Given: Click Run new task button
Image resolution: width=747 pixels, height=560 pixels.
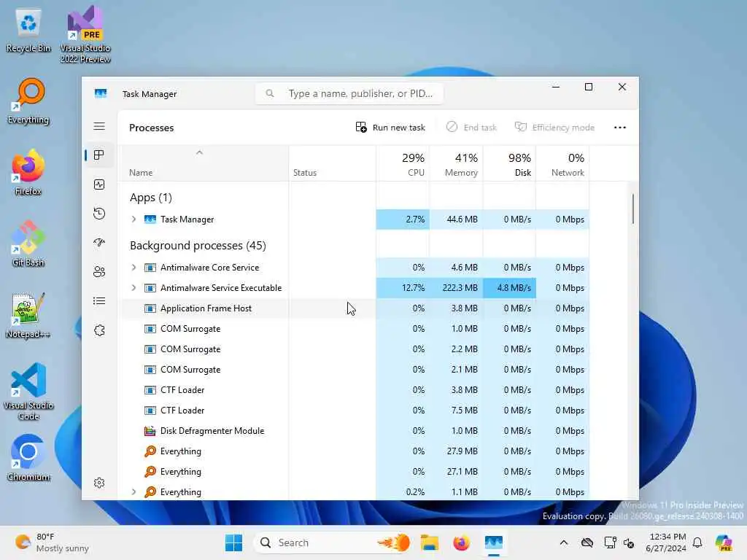Looking at the screenshot, I should (x=390, y=127).
